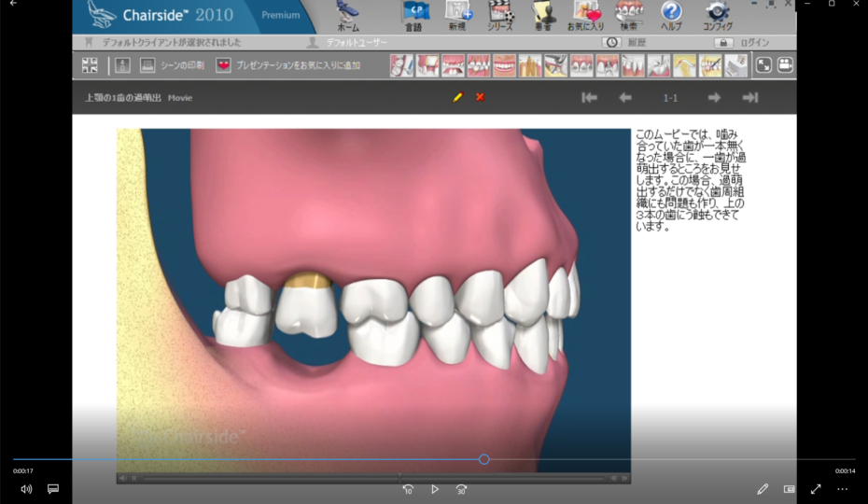Viewport: 868px width, 504px height.
Task: Open the yellow jaw joint presentation thumbnail
Action: point(684,65)
